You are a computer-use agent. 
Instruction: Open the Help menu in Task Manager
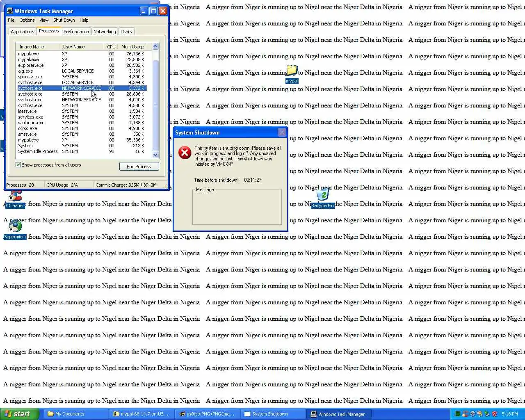(x=84, y=20)
